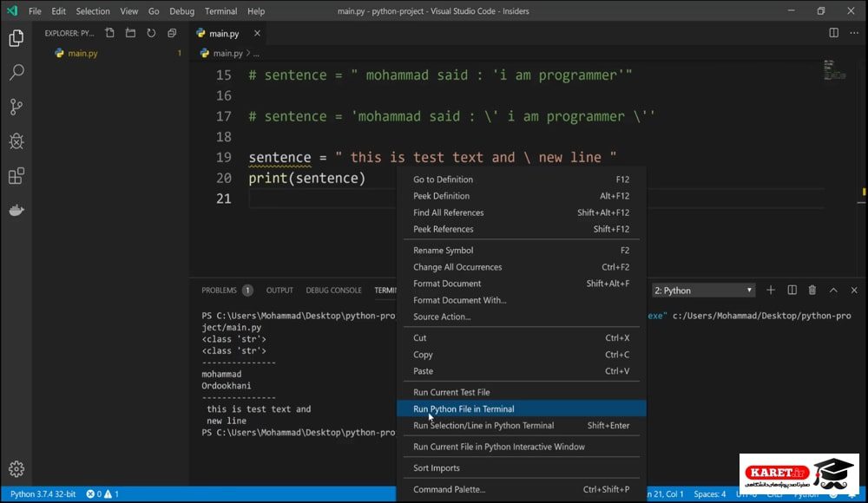Split the terminal panel
Image resolution: width=868 pixels, height=503 pixels.
click(x=792, y=290)
